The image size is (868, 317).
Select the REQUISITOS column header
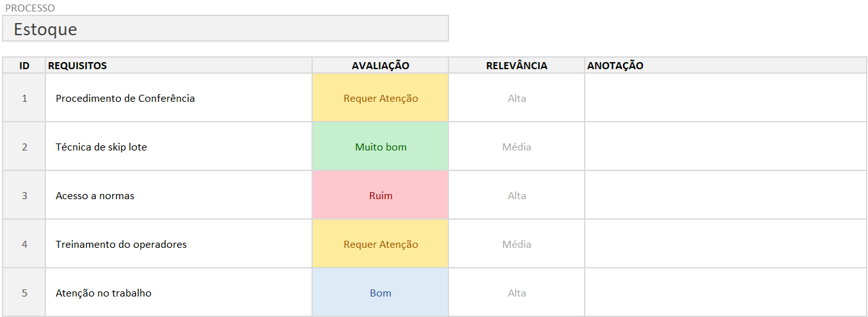[178, 65]
